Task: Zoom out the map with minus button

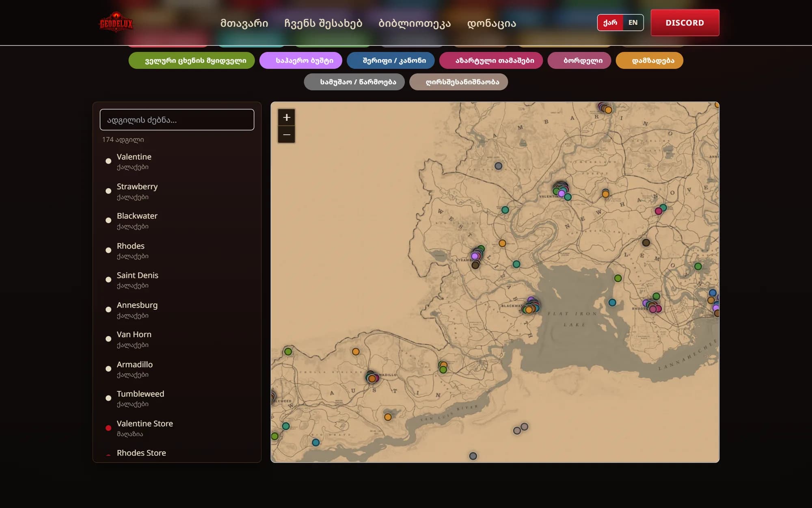Action: [287, 135]
